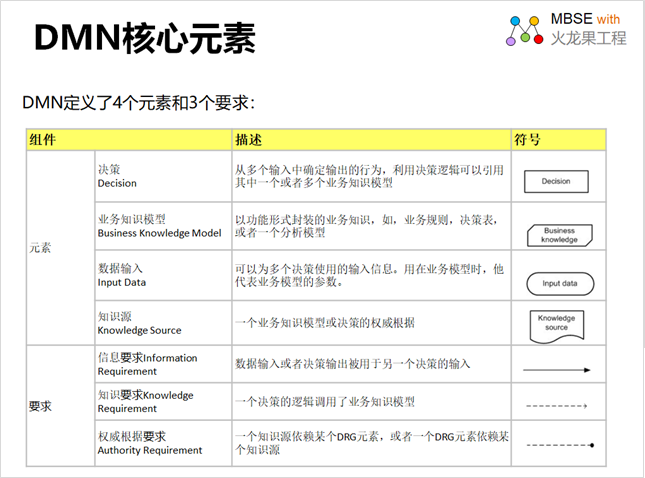Click the '组件' table header cell
This screenshot has width=645, height=478.
tap(129, 140)
